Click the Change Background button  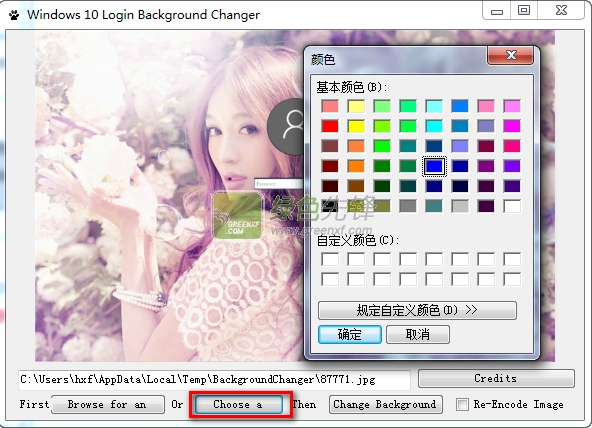pyautogui.click(x=385, y=405)
